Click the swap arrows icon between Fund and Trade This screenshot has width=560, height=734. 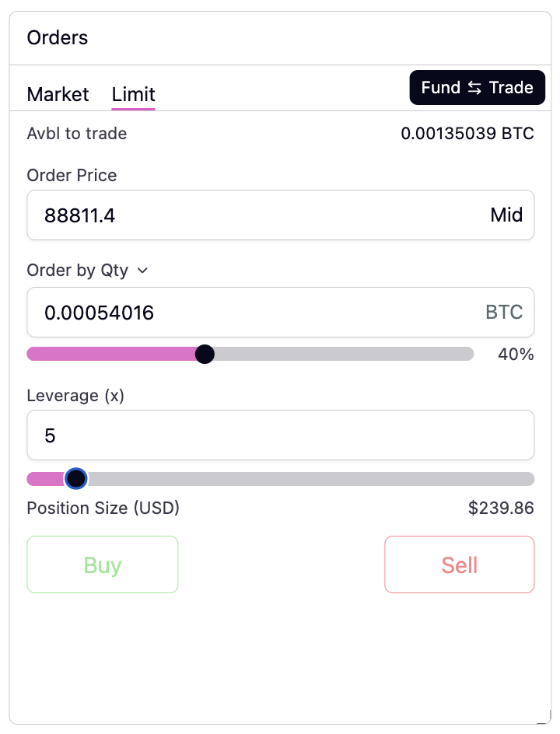tap(474, 88)
